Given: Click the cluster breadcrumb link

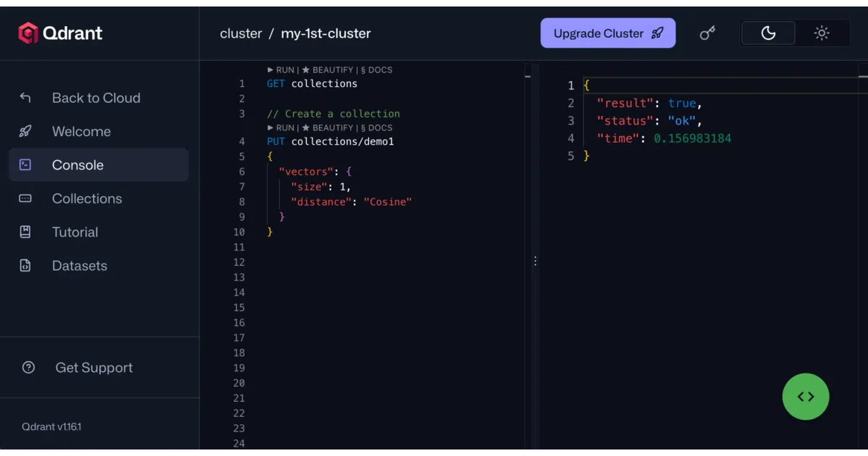Looking at the screenshot, I should coord(241,33).
